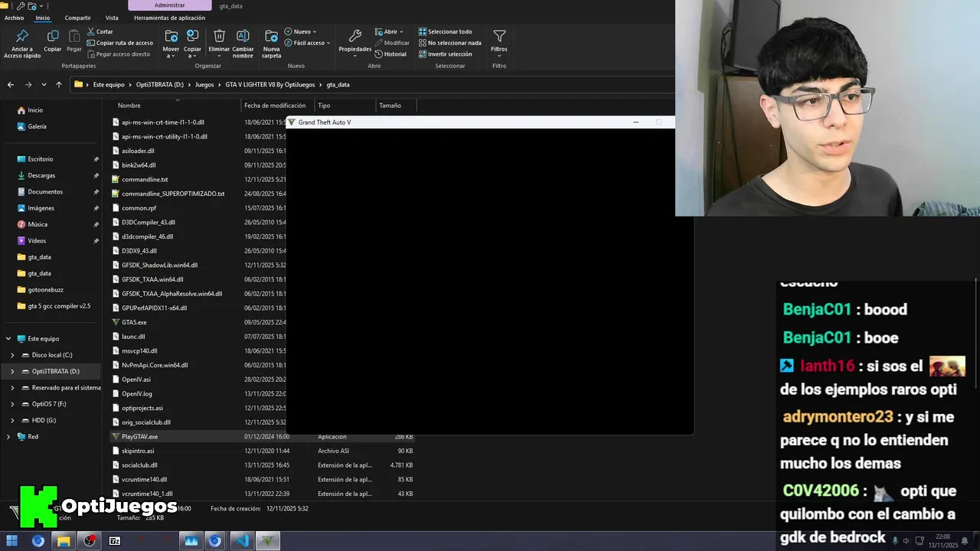Sort by Fecha de modificación column
Image resolution: width=980 pixels, height=551 pixels.
pyautogui.click(x=275, y=106)
